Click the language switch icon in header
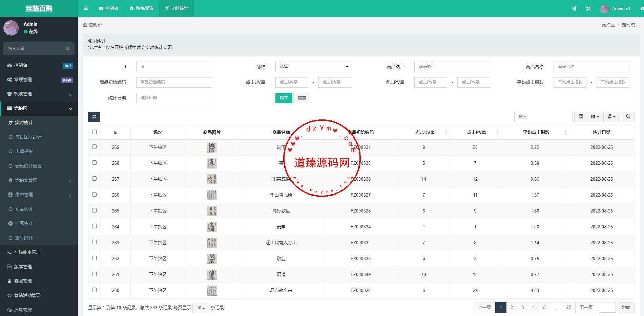Viewport: 644px width, 316px height. click(x=574, y=8)
